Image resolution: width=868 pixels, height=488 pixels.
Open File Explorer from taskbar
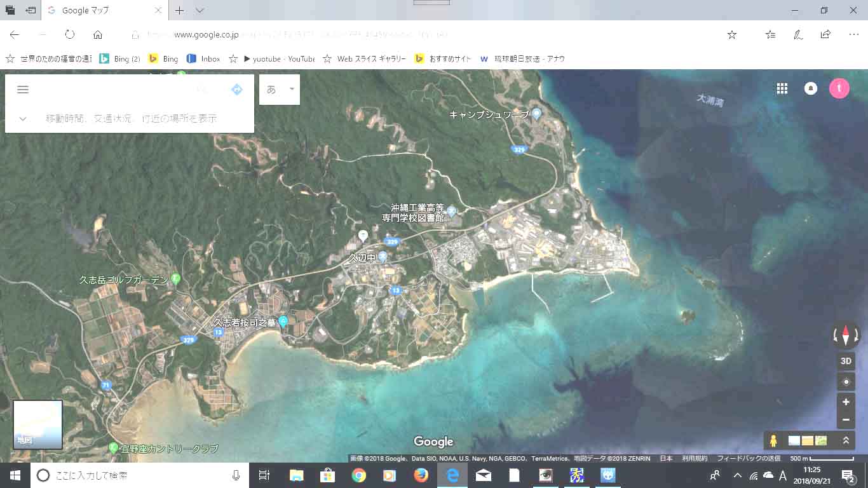pyautogui.click(x=297, y=475)
